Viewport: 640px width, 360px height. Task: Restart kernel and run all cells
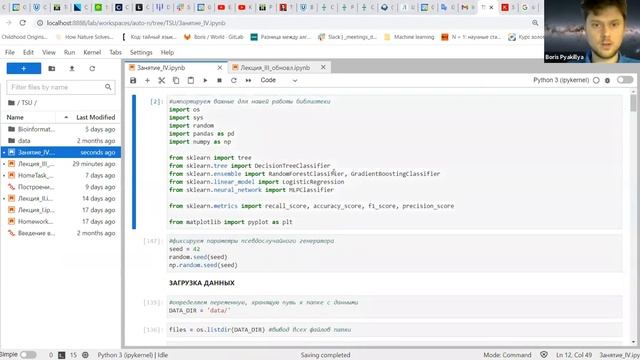point(248,80)
